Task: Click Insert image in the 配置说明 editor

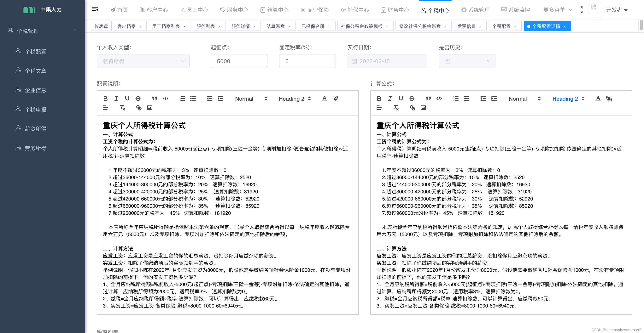Action: click(149, 108)
